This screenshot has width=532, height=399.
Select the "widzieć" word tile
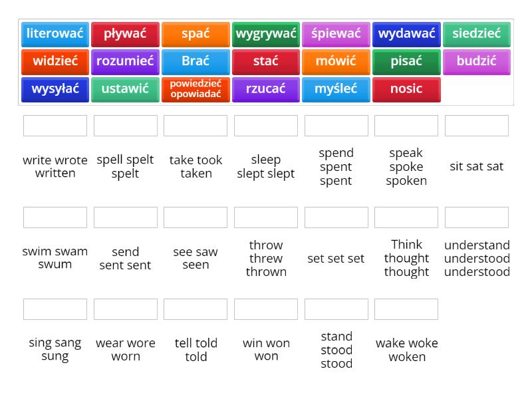click(x=56, y=61)
